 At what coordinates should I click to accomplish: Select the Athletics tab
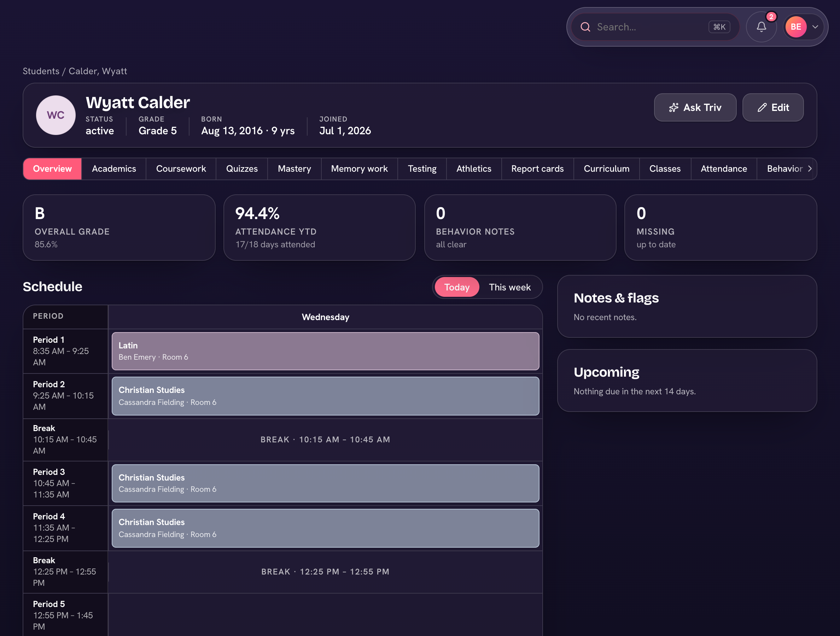click(x=473, y=169)
